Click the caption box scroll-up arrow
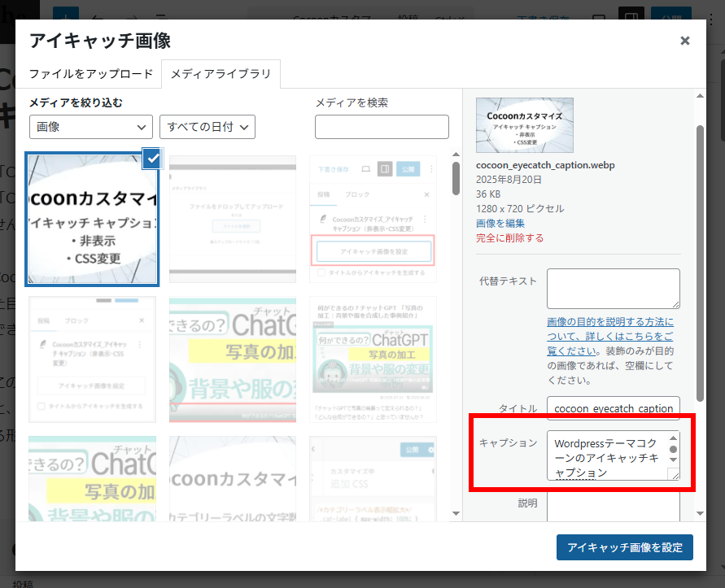Viewport: 725px width, 588px height. pos(673,438)
